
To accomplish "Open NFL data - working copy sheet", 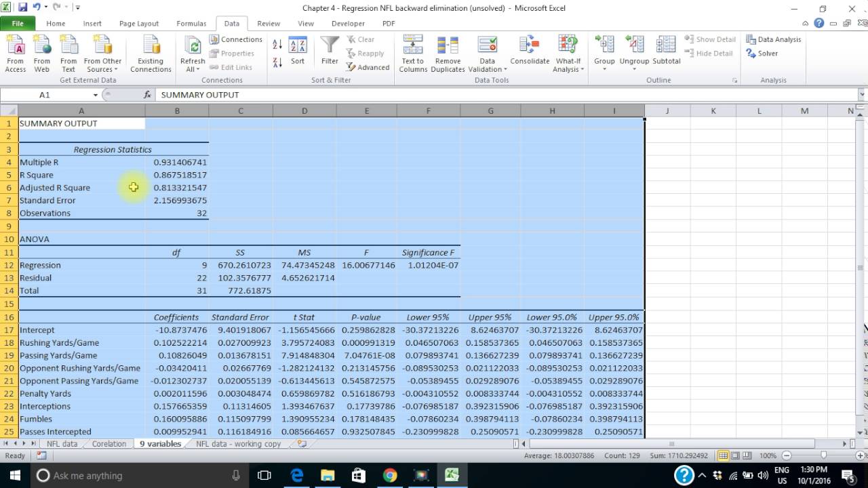I will click(238, 444).
